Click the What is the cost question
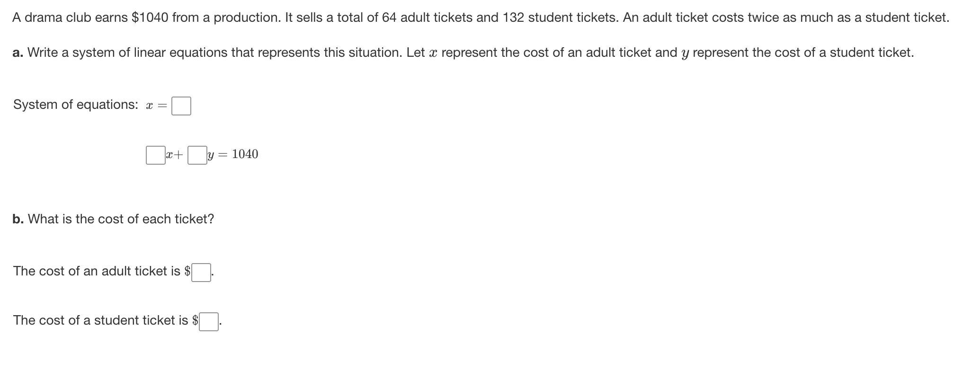Screen dimensions: 980x371 pos(121,219)
